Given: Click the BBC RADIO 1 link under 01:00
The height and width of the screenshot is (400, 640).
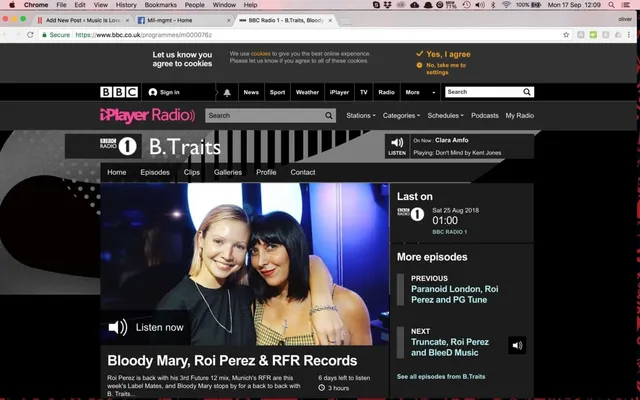Looking at the screenshot, I should click(x=449, y=232).
